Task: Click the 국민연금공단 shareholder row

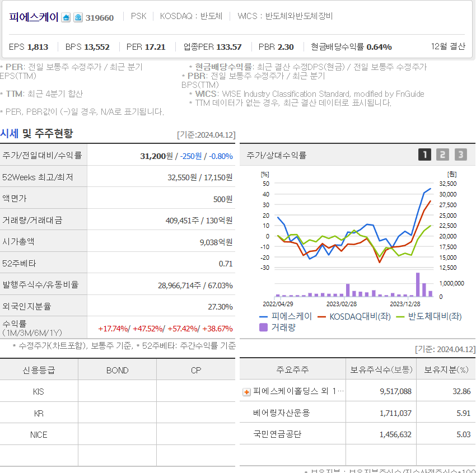Action: [x=358, y=434]
